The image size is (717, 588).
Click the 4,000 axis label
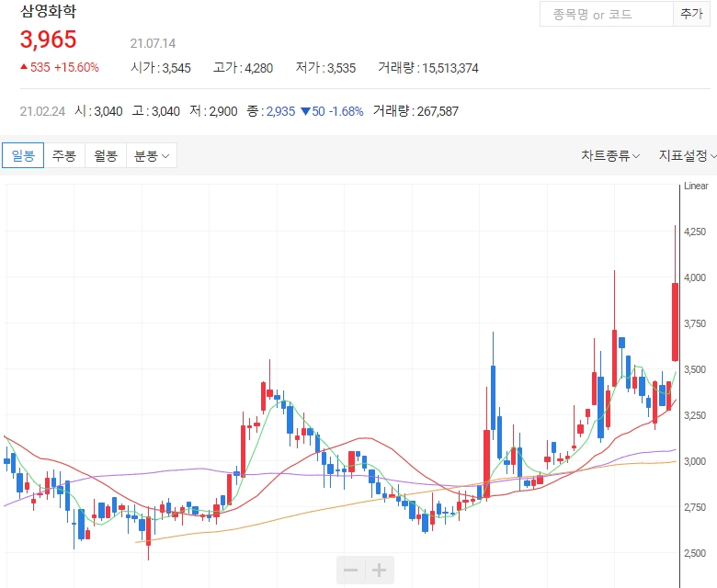pyautogui.click(x=695, y=277)
